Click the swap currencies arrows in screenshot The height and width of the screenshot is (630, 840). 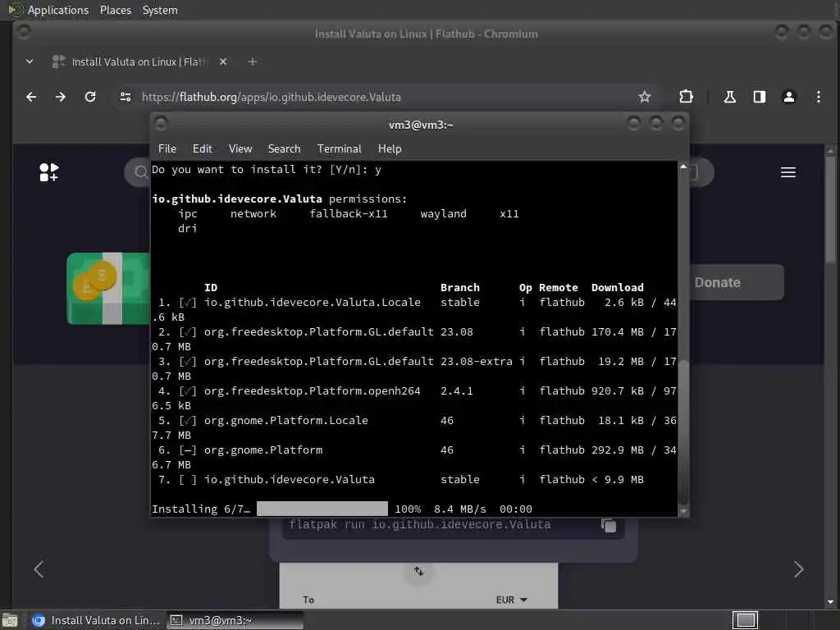point(418,572)
